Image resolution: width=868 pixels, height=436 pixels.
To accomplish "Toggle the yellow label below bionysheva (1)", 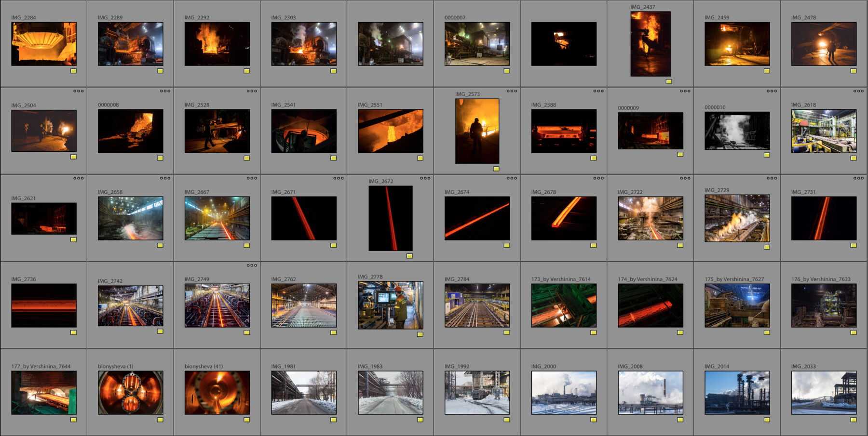I will point(160,420).
